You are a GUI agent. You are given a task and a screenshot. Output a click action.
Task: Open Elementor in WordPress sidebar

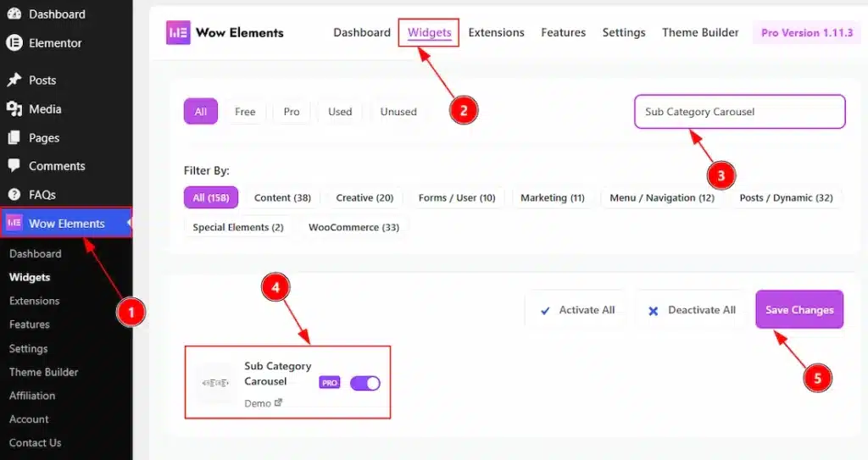coord(55,42)
